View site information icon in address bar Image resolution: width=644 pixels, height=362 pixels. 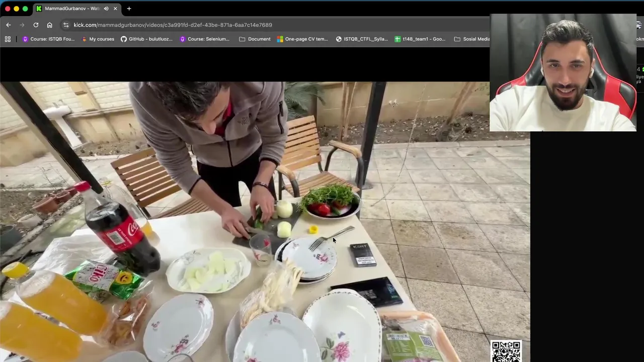pos(66,25)
